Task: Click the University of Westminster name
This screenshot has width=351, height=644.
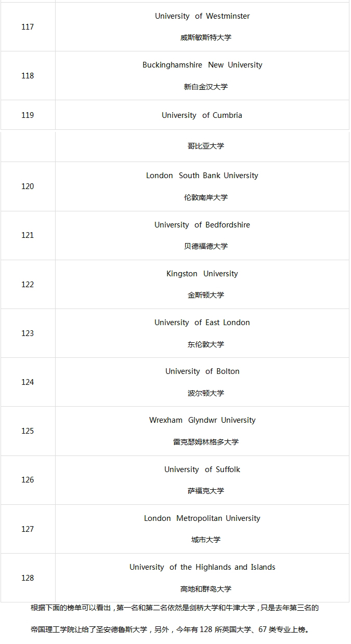Action: coord(202,16)
